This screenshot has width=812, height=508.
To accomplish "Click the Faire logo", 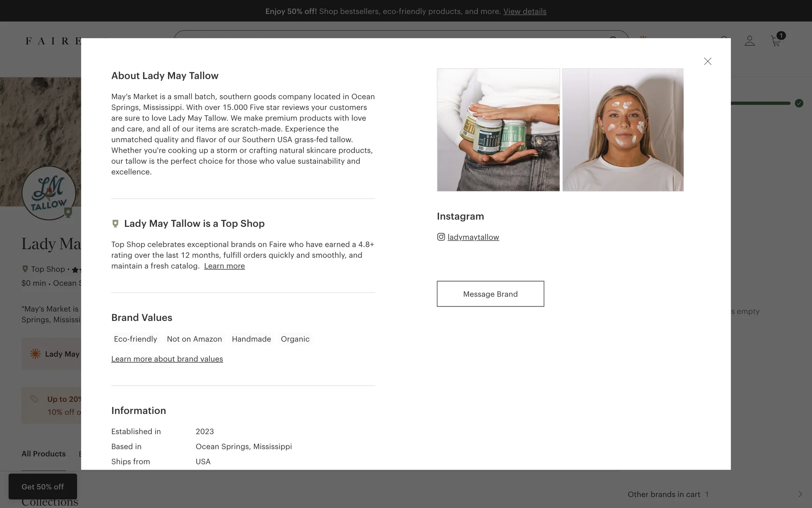I will click(x=53, y=41).
